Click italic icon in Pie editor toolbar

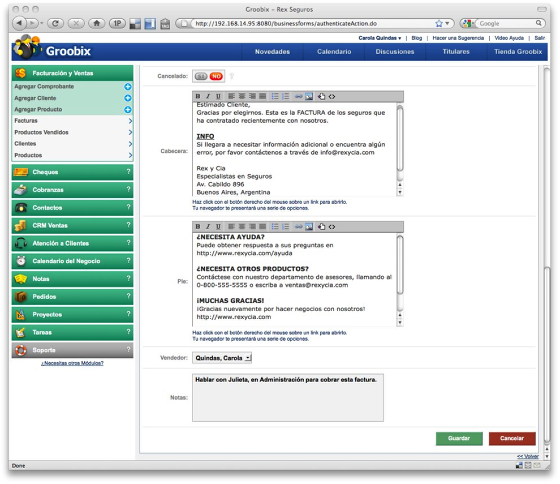click(x=208, y=227)
